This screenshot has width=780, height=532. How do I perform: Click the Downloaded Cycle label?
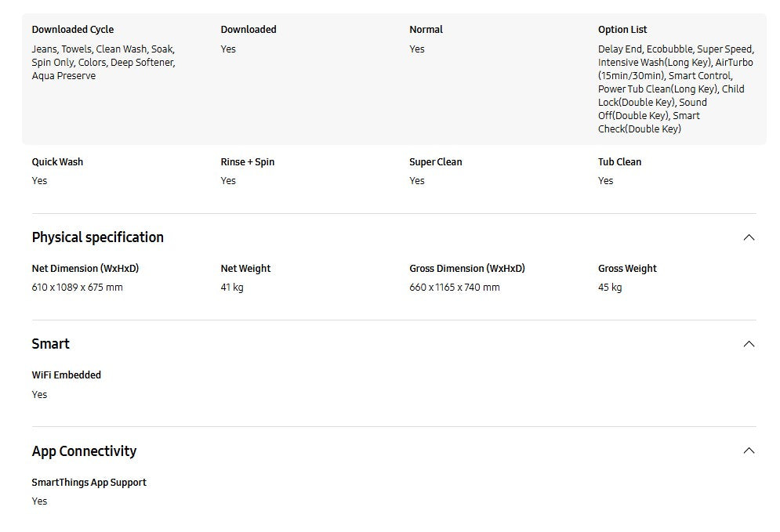[x=73, y=30]
